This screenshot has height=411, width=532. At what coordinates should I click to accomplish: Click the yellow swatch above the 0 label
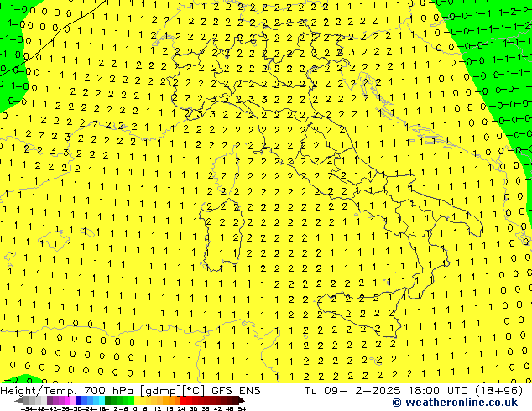click(x=137, y=400)
